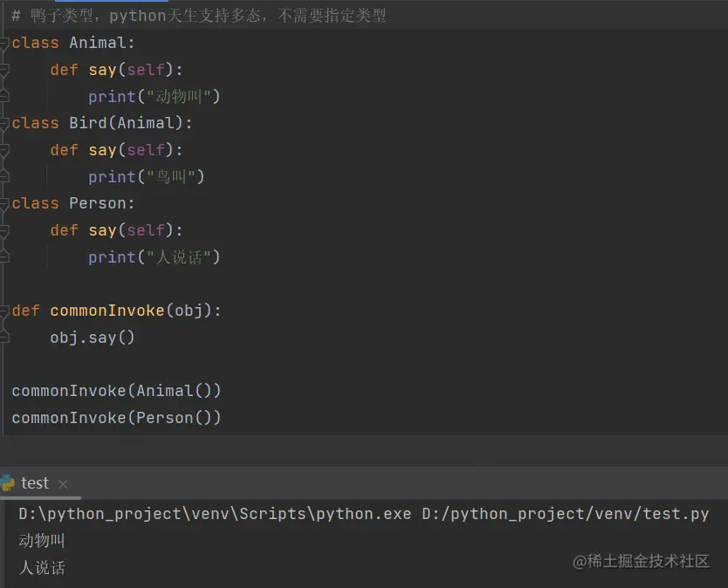Collapse the class Animal fold marker
This screenshot has height=588, width=728.
click(4, 43)
